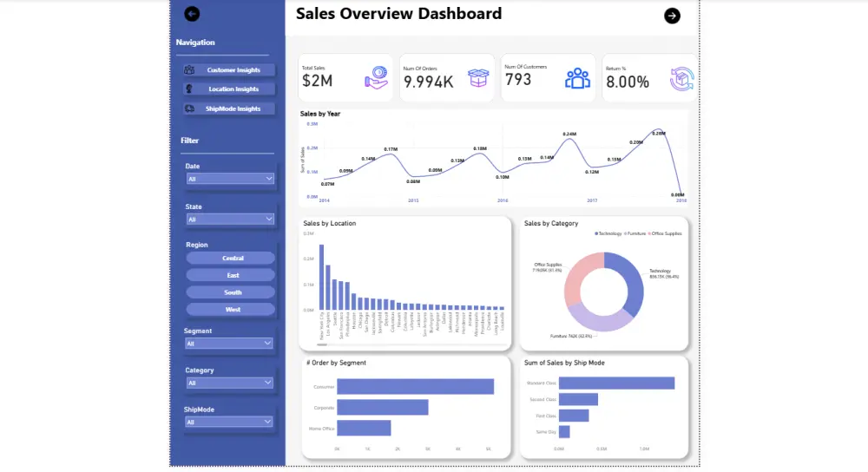Go to next page with right arrow

point(672,16)
